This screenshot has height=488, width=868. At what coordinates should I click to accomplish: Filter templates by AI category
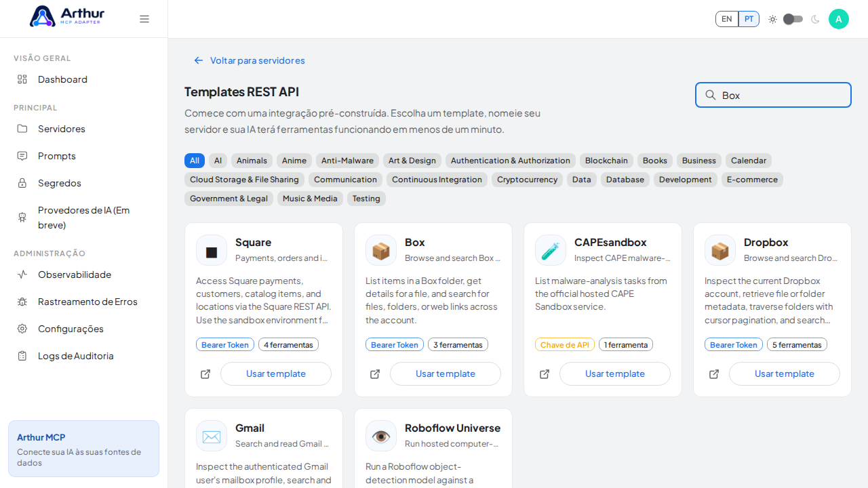pos(218,161)
